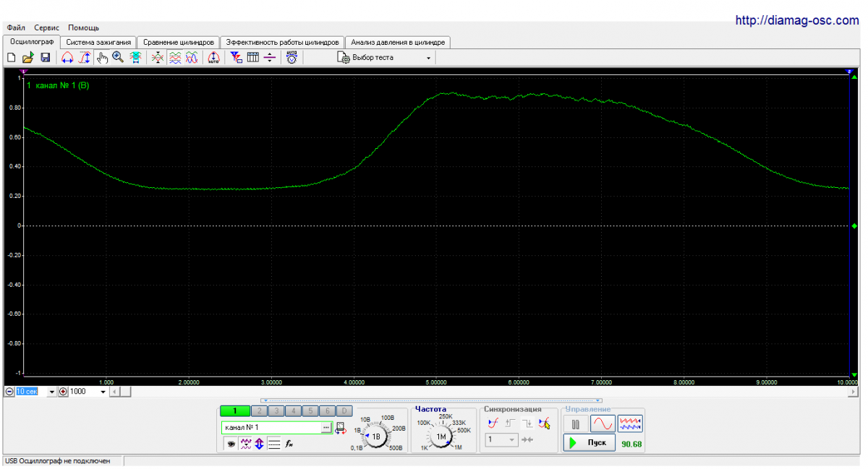Switch to 'Система зажигания' tab
The image size is (868, 469).
click(x=98, y=43)
